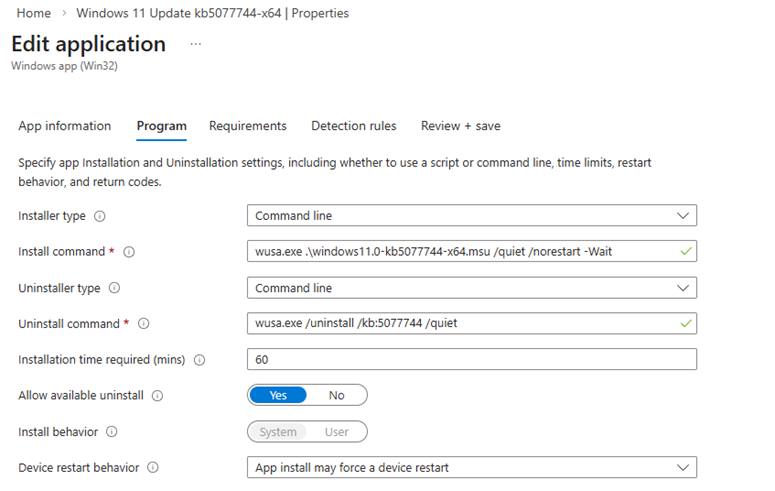
Task: Click the Install command text field
Action: point(460,252)
